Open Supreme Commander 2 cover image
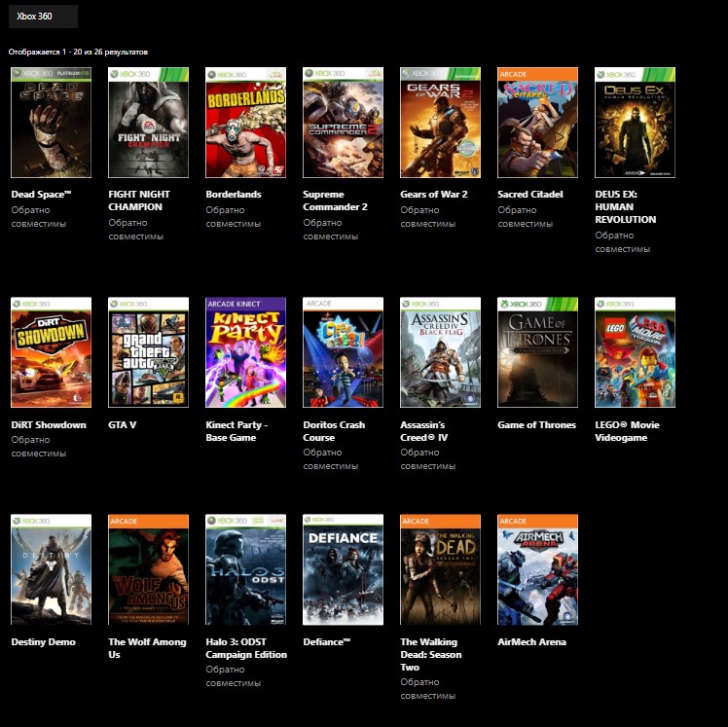Screen dimensions: 728x727 click(343, 123)
